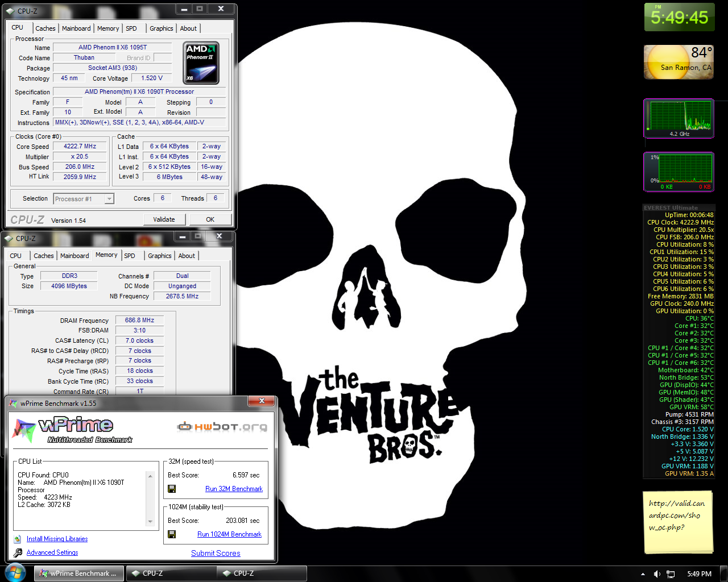This screenshot has height=582, width=728.
Task: Click the Multiplier value x 20.5
Action: (x=80, y=156)
